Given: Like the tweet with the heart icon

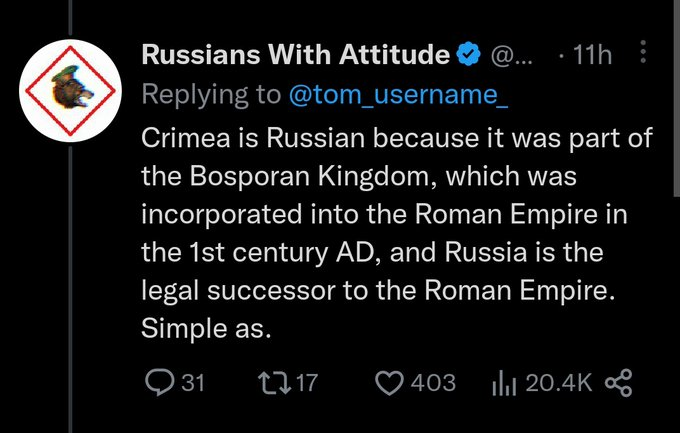Looking at the screenshot, I should pyautogui.click(x=389, y=382).
